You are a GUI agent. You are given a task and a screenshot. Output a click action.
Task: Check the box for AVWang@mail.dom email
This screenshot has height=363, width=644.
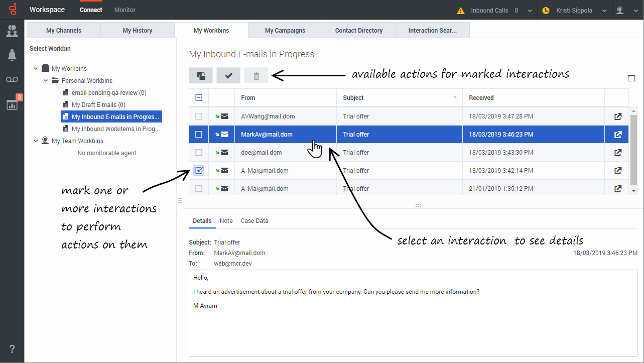(x=199, y=116)
